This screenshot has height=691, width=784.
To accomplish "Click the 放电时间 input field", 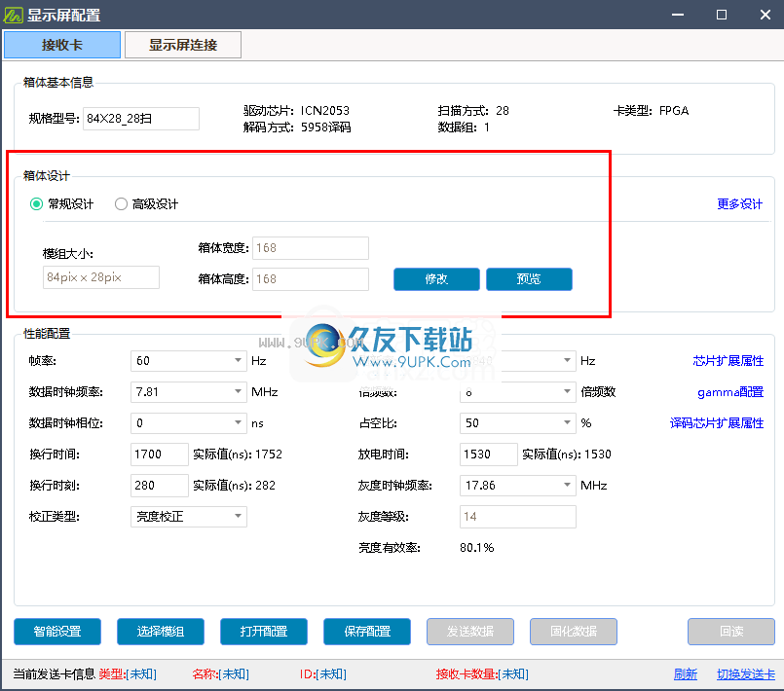I will [x=489, y=455].
